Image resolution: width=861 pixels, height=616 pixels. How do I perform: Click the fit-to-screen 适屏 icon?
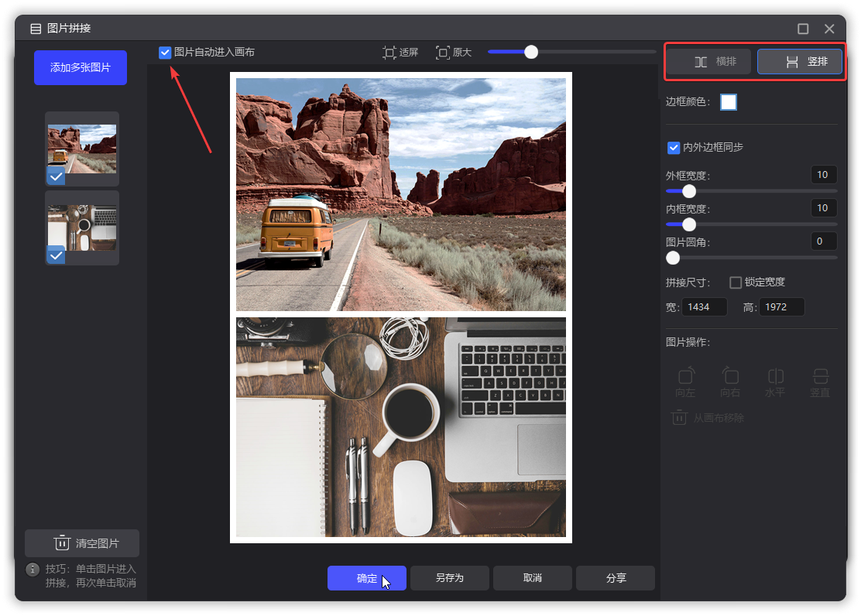(x=389, y=53)
